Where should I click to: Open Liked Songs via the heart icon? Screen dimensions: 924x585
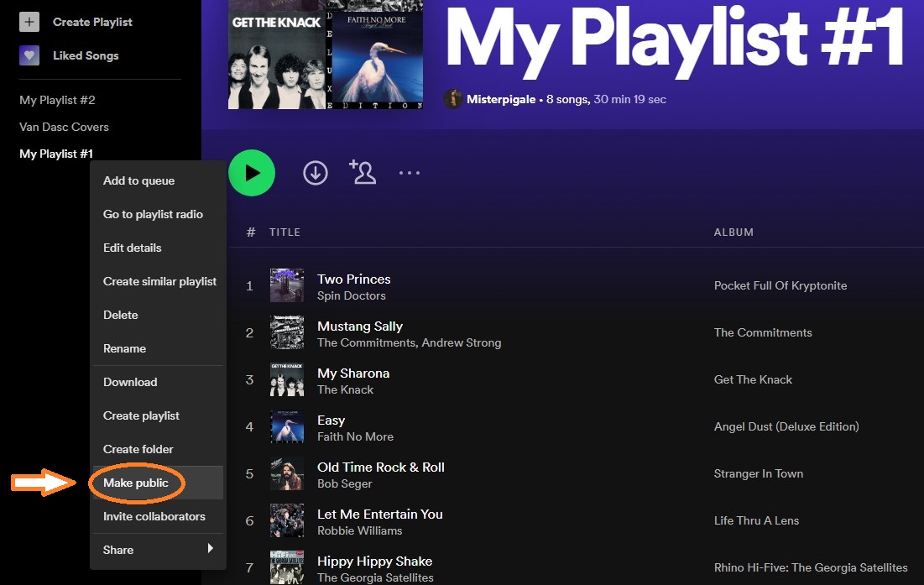pyautogui.click(x=29, y=54)
